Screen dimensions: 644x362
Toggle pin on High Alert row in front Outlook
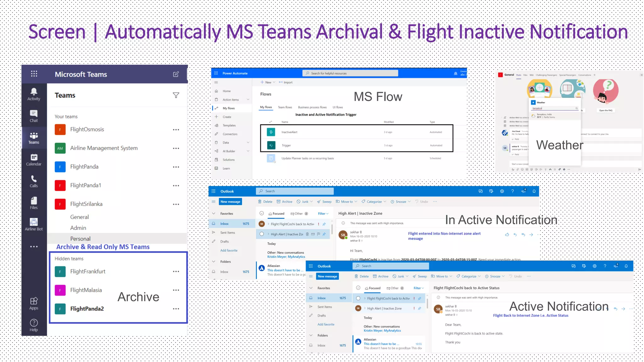point(419,309)
